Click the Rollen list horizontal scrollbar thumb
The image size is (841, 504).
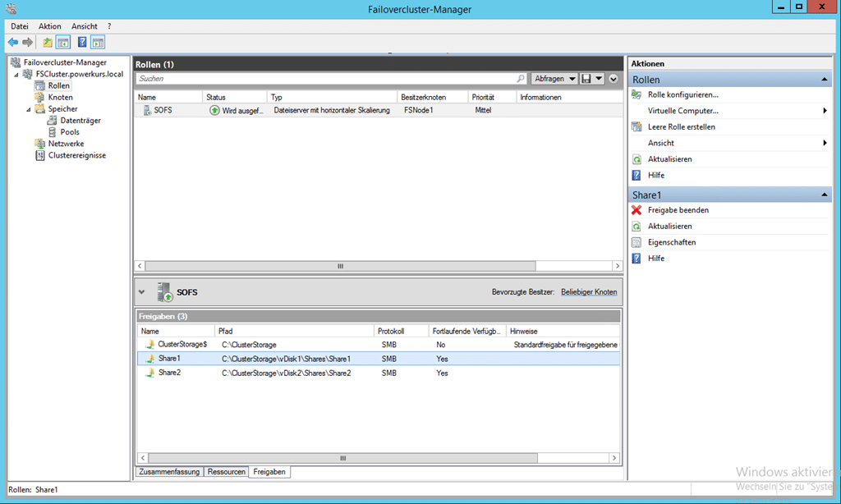point(340,266)
